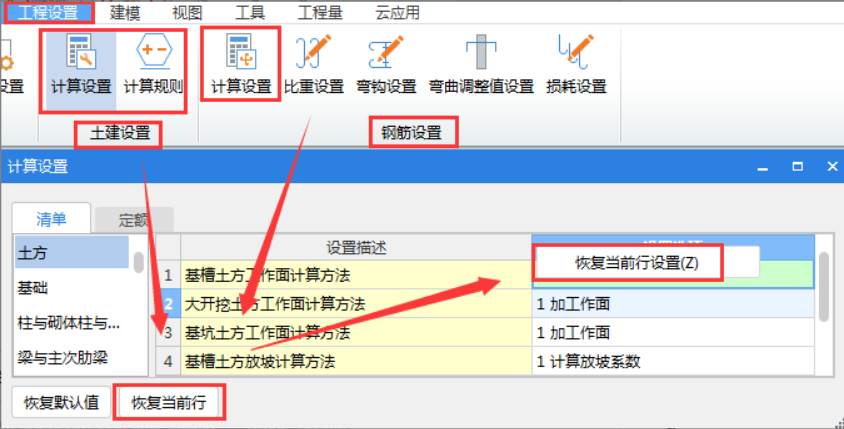Select the 清单 tab
The height and width of the screenshot is (429, 844).
(52, 219)
